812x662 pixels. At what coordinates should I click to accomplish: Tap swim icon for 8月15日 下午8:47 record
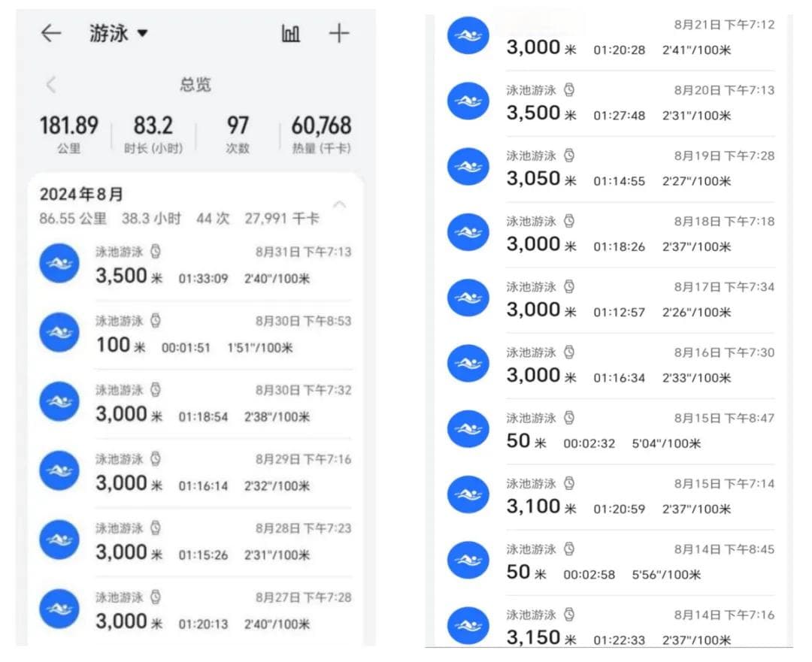(x=468, y=429)
